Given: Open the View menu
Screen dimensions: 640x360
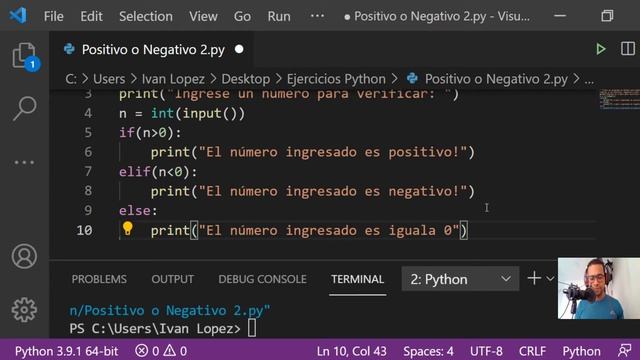Looking at the screenshot, I should pos(203,16).
